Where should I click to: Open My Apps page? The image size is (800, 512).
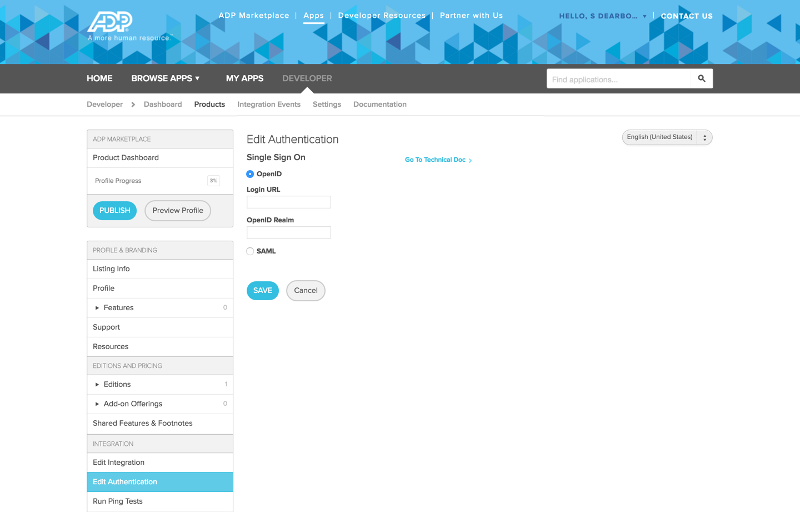coord(244,78)
